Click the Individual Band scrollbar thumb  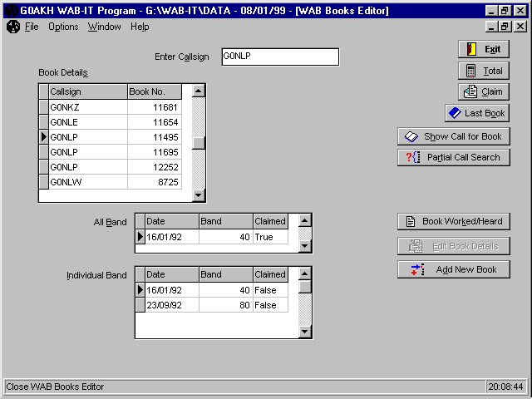point(305,287)
